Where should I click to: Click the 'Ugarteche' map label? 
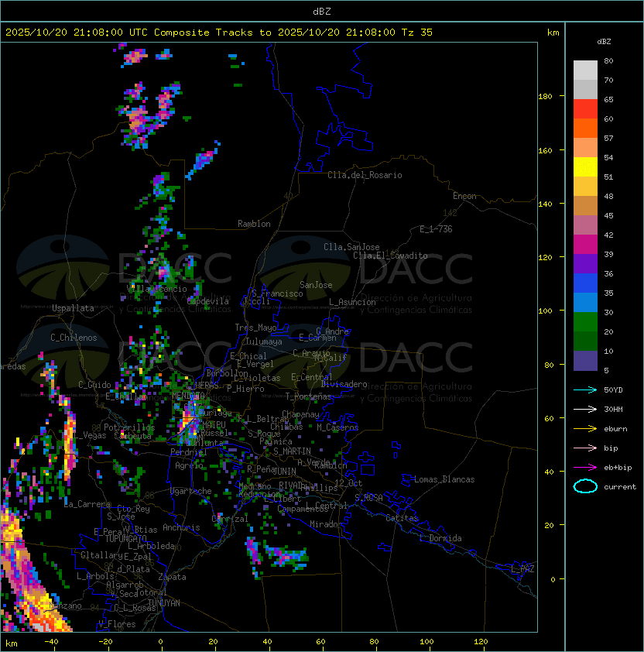tap(191, 491)
